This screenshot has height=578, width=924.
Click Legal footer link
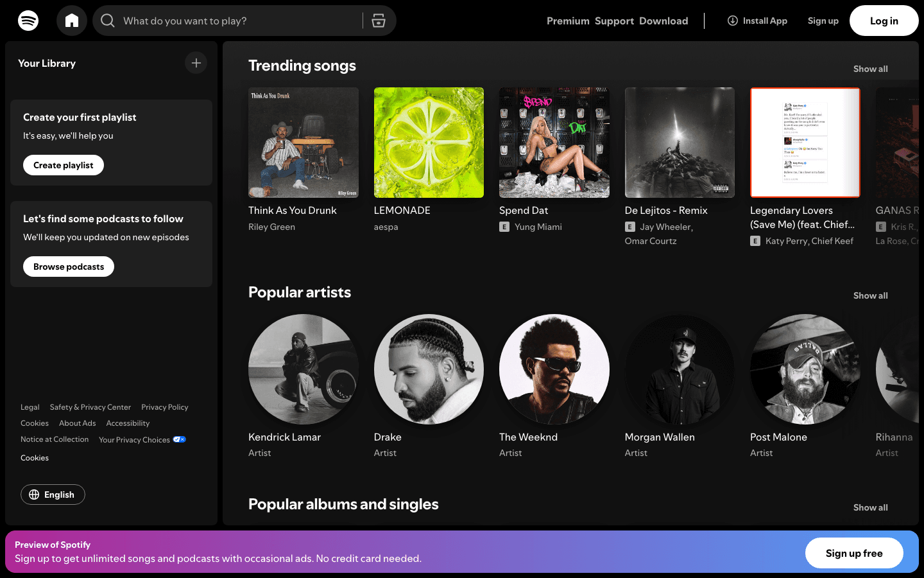point(30,407)
